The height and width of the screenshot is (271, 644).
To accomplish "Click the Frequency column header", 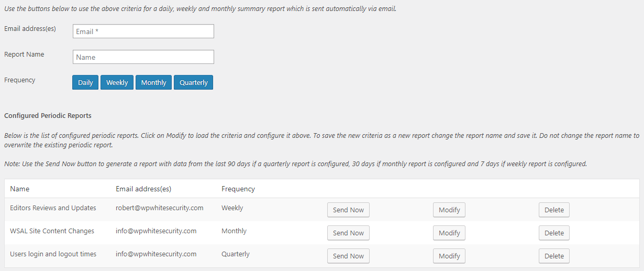I will point(238,189).
